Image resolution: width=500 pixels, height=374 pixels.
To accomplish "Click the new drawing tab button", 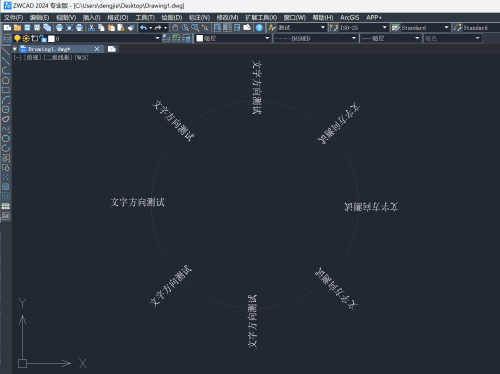I will pyautogui.click(x=112, y=49).
